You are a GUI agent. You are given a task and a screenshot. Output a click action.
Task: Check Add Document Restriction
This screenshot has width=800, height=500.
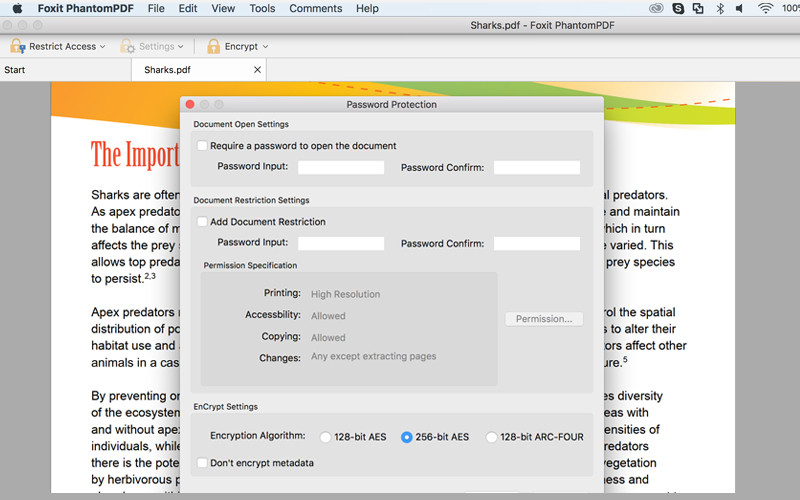point(202,222)
